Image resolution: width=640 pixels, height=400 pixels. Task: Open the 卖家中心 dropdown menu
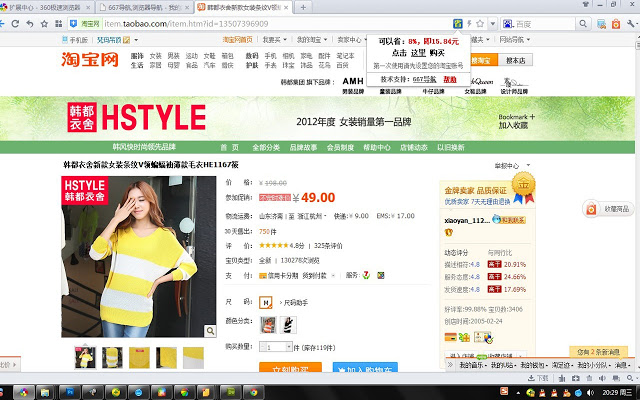pos(352,40)
